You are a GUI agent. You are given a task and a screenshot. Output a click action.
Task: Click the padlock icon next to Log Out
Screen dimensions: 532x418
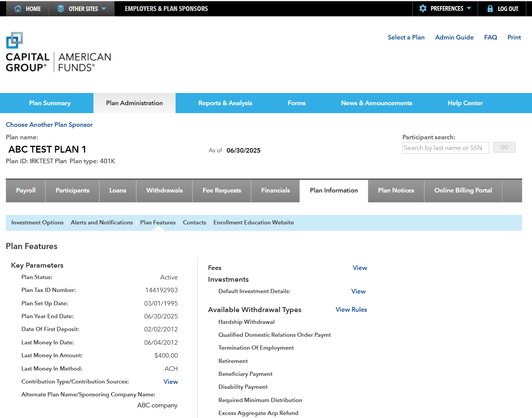coord(489,9)
